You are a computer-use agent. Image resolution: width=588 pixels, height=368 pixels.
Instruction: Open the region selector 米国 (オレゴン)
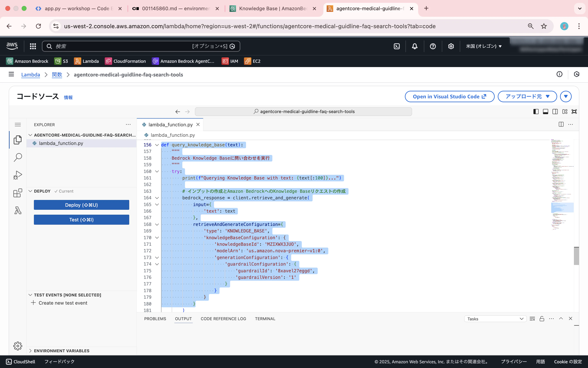click(x=484, y=46)
